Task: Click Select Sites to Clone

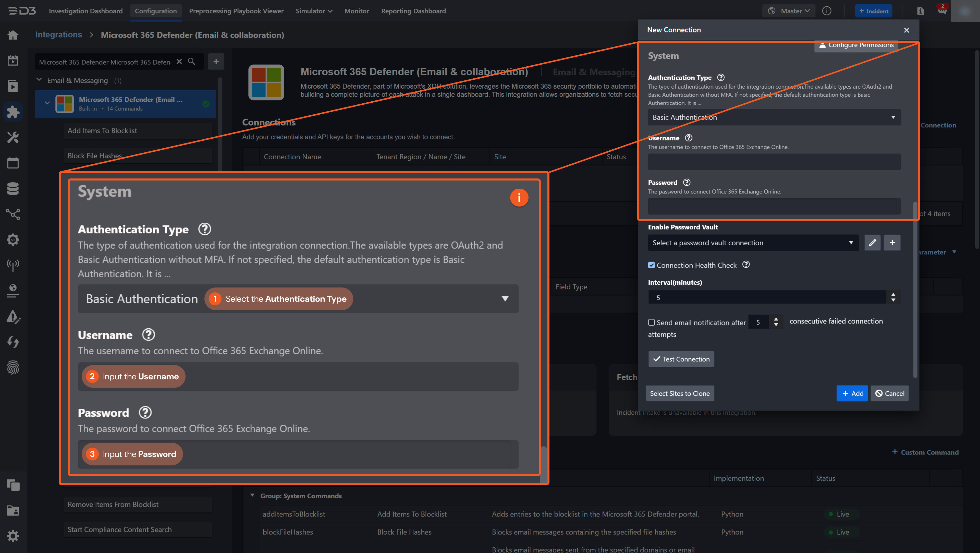Action: [x=680, y=393]
